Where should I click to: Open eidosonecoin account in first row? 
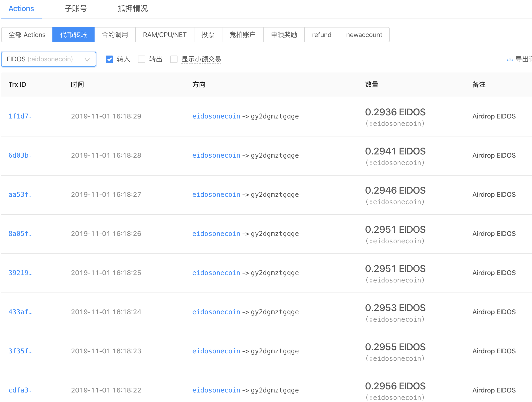[216, 116]
